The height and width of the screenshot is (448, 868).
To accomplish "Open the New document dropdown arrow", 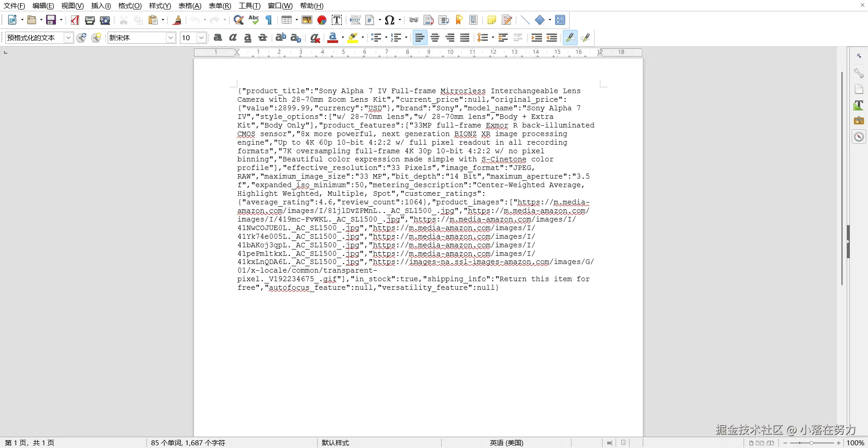I will 22,20.
